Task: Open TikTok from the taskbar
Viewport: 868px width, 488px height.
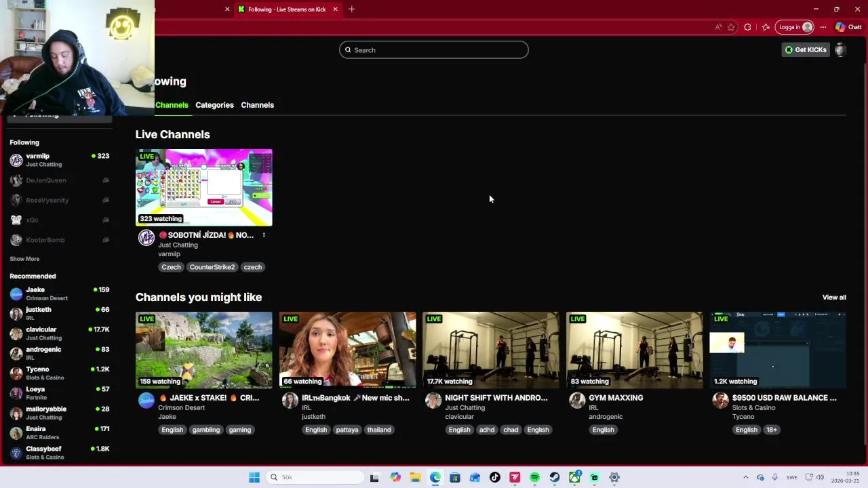Action: (x=495, y=477)
